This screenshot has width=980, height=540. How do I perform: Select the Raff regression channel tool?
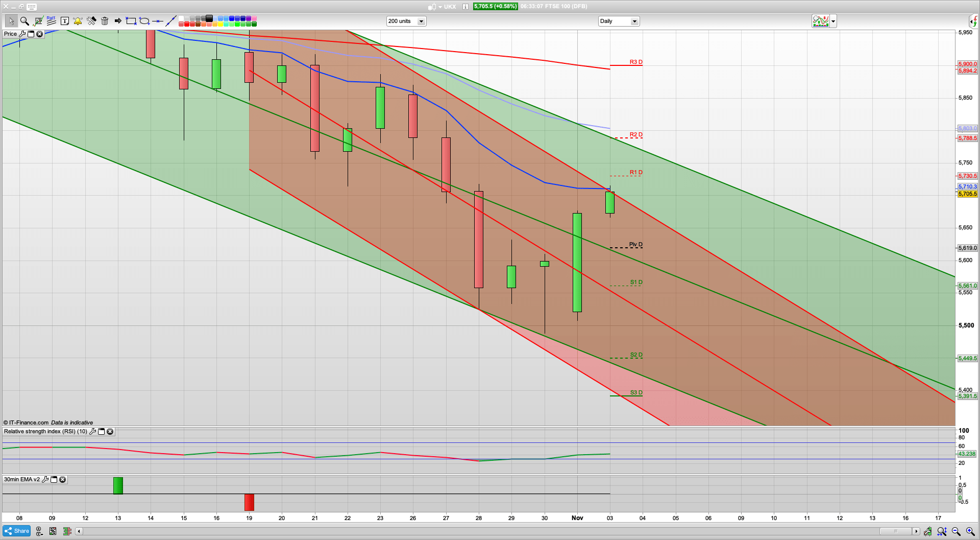pyautogui.click(x=51, y=21)
